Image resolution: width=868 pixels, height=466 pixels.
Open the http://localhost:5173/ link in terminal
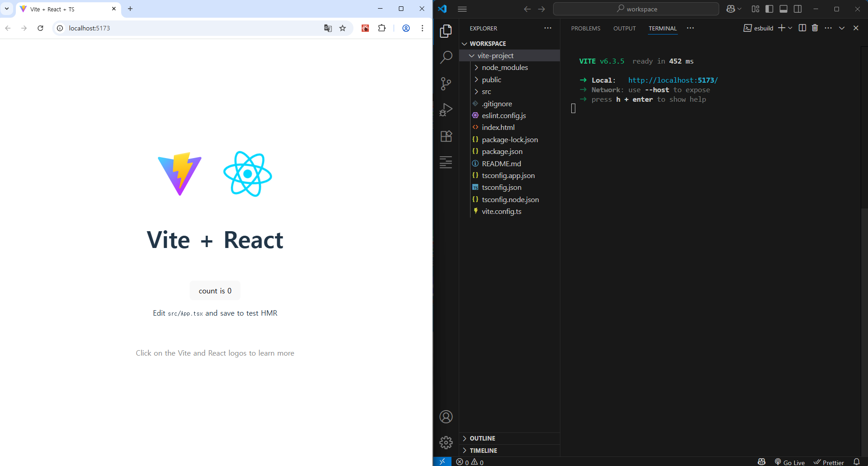[673, 80]
